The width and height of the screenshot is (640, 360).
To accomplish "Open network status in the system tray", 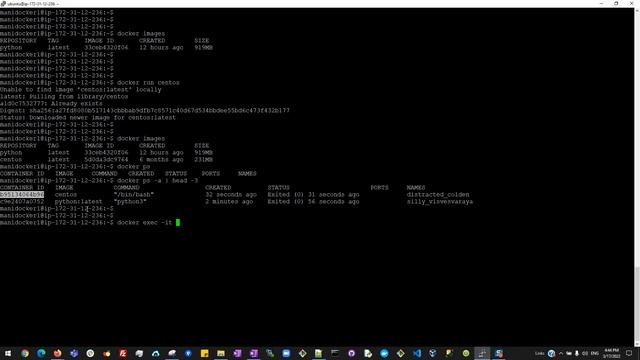I will (x=569, y=353).
